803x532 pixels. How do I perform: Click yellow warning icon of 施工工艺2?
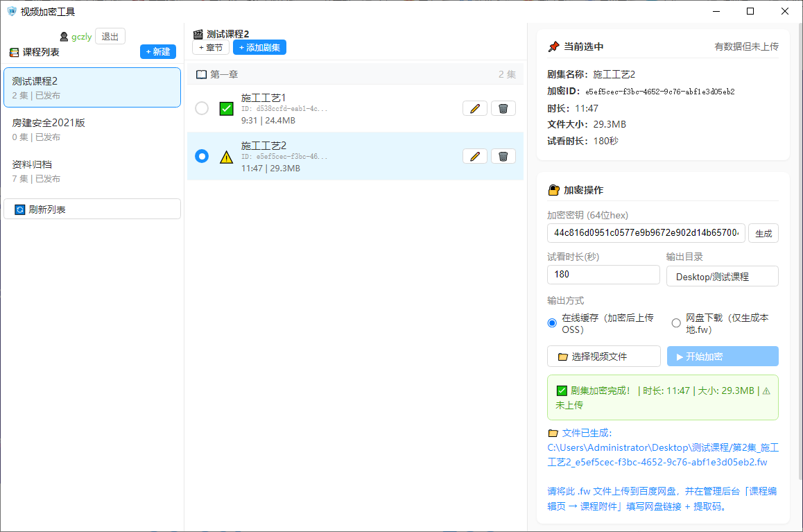226,157
